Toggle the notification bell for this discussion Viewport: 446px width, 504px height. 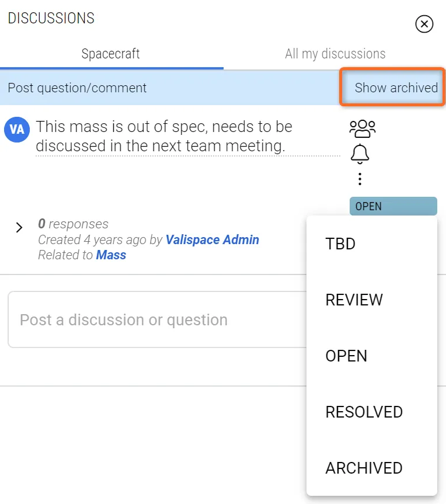click(360, 154)
